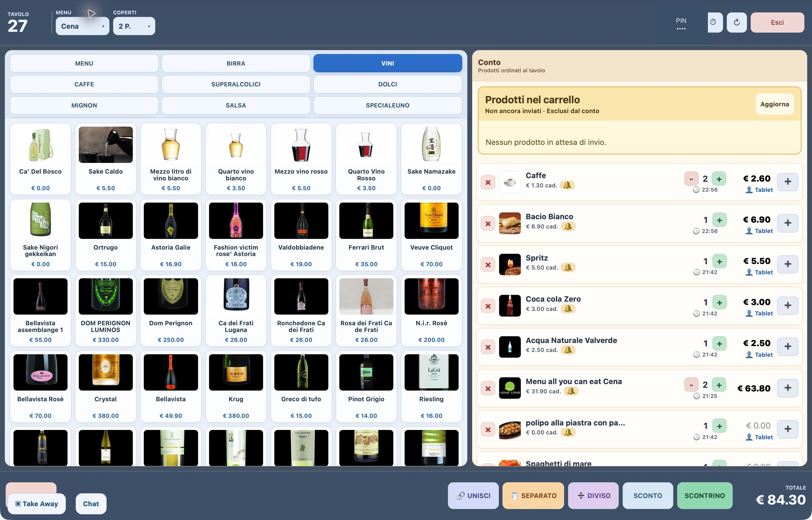The width and height of the screenshot is (812, 520).
Task: Click bell icon next to Acqua Naturale Valverde
Action: pyautogui.click(x=568, y=350)
